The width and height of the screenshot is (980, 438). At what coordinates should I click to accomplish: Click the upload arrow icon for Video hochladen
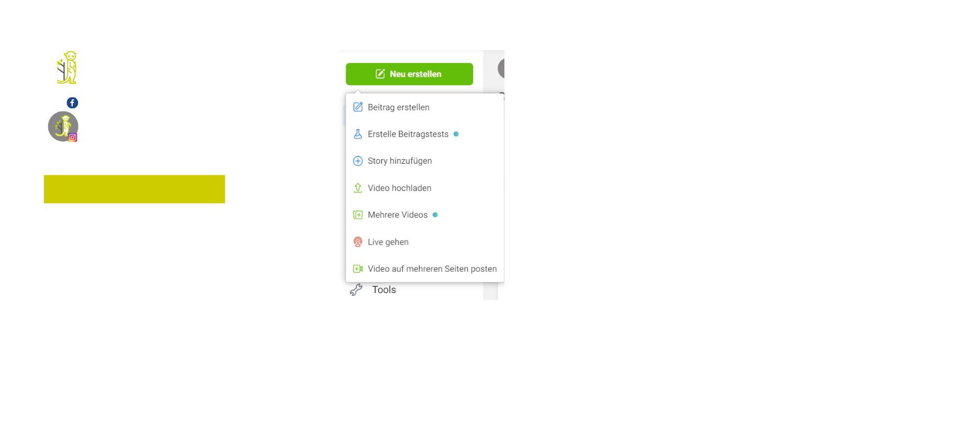tap(358, 188)
